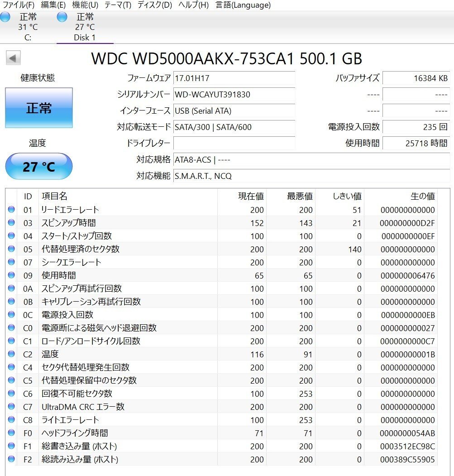Click status dot for row 0B キャリブレーション再試行回数
Image resolution: width=454 pixels, height=476 pixels.
pos(11,301)
